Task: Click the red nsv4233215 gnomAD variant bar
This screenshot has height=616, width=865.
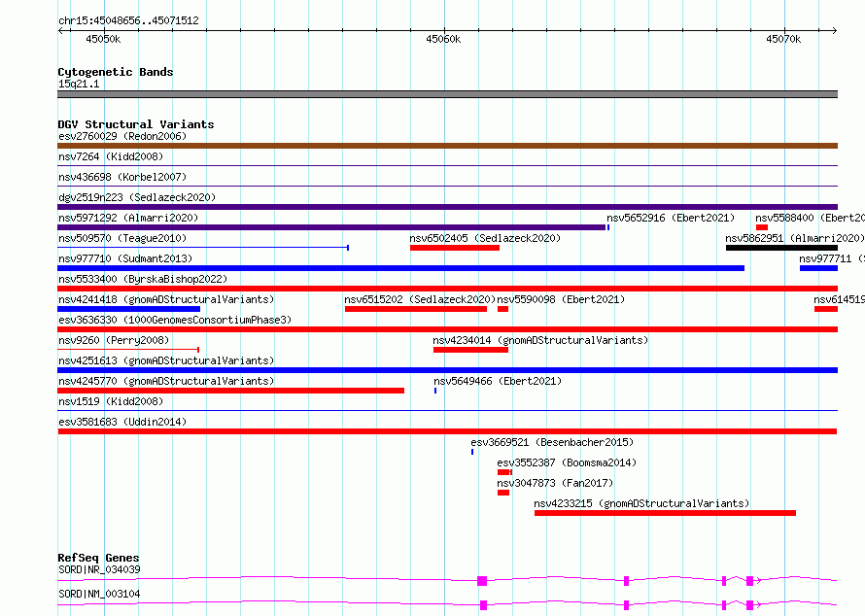Action: (x=665, y=513)
